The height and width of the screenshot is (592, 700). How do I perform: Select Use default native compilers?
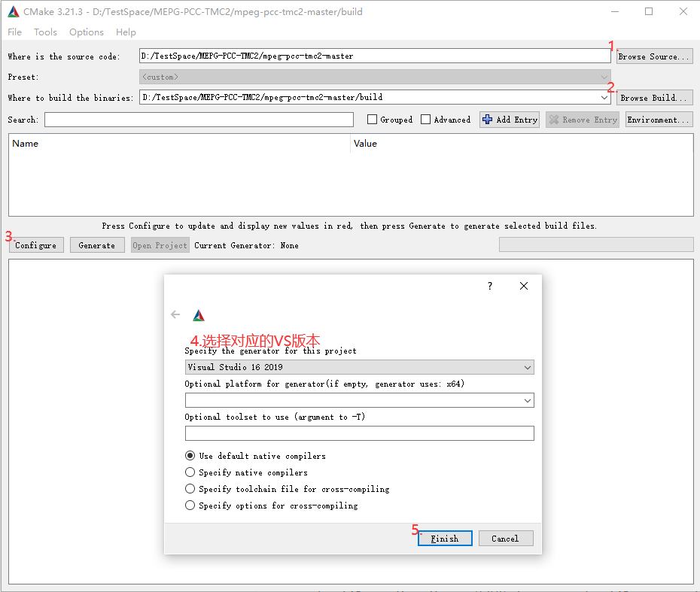click(190, 456)
